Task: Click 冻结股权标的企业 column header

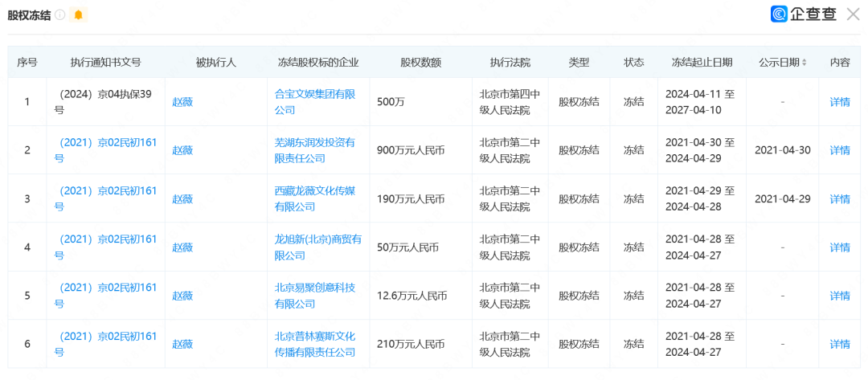Action: [x=318, y=63]
